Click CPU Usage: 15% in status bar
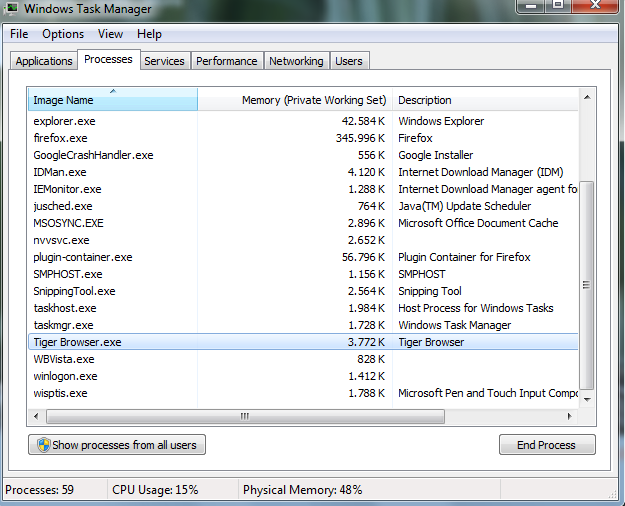This screenshot has height=506, width=625. coord(155,490)
